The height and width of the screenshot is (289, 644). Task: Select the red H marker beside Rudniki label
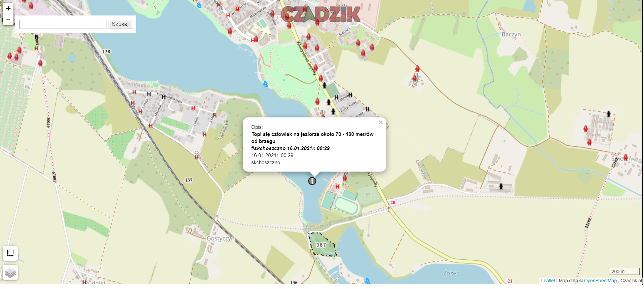(x=84, y=282)
